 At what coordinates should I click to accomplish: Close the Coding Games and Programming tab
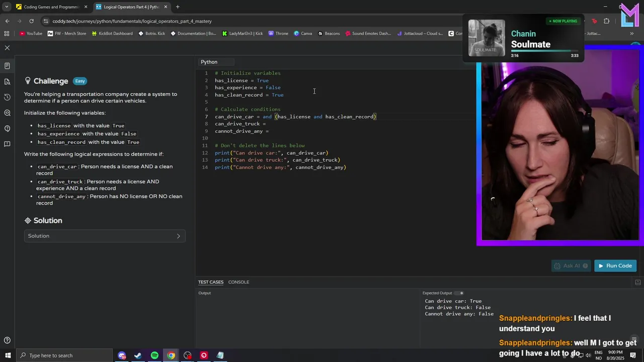(x=86, y=7)
